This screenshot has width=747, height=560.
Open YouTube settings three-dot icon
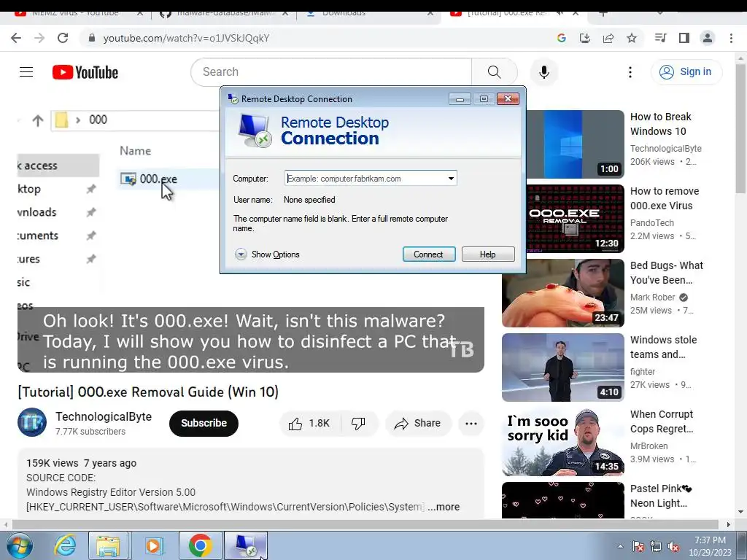pos(630,72)
